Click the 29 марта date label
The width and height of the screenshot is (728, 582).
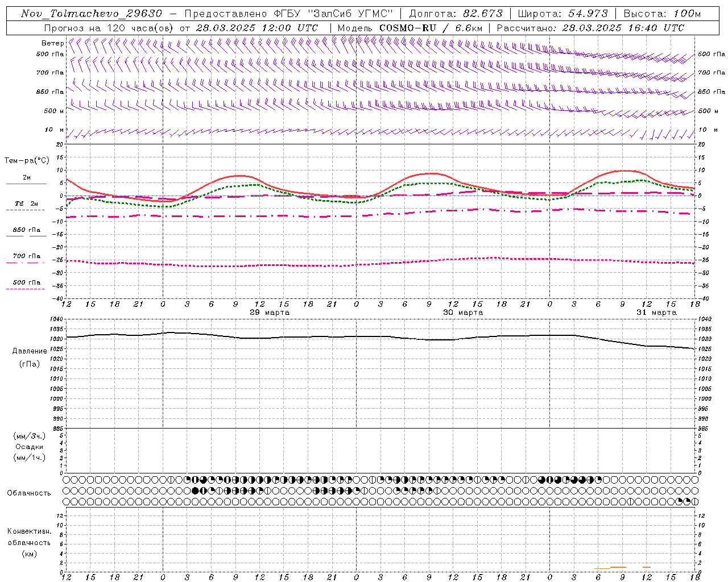[270, 313]
